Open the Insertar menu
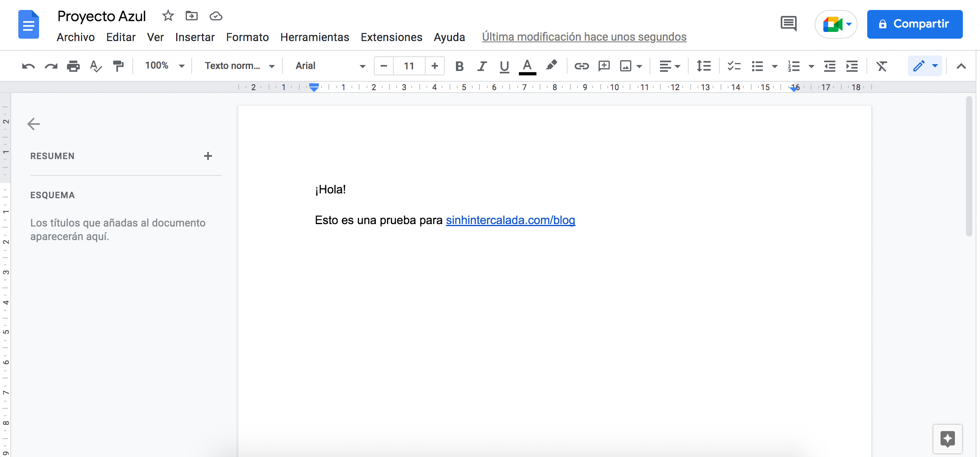Image resolution: width=980 pixels, height=457 pixels. [x=195, y=37]
